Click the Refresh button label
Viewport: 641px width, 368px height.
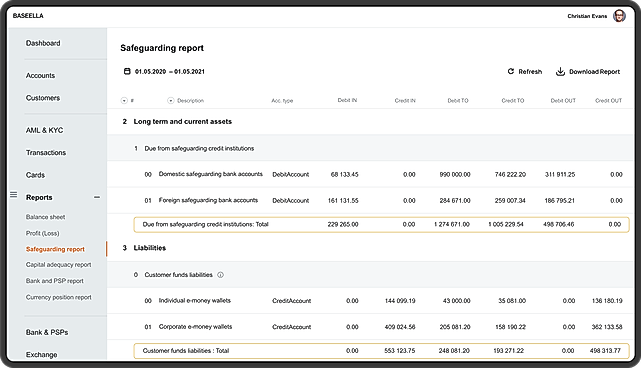530,72
